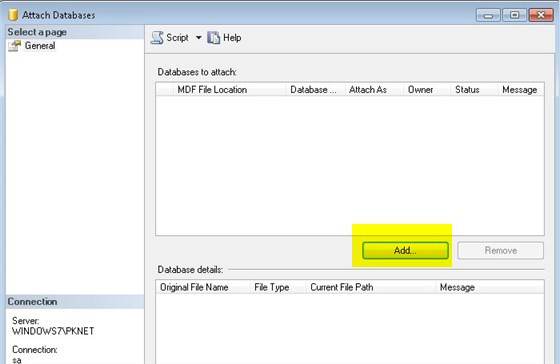This screenshot has width=559, height=364.
Task: Click the Attach Databases title icon
Action: [13, 15]
